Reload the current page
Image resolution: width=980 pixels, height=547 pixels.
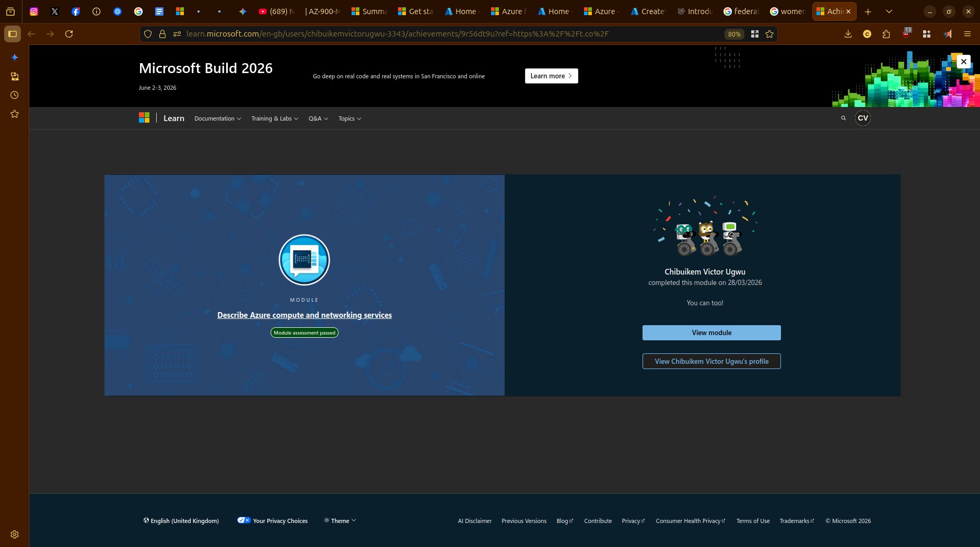(x=69, y=34)
